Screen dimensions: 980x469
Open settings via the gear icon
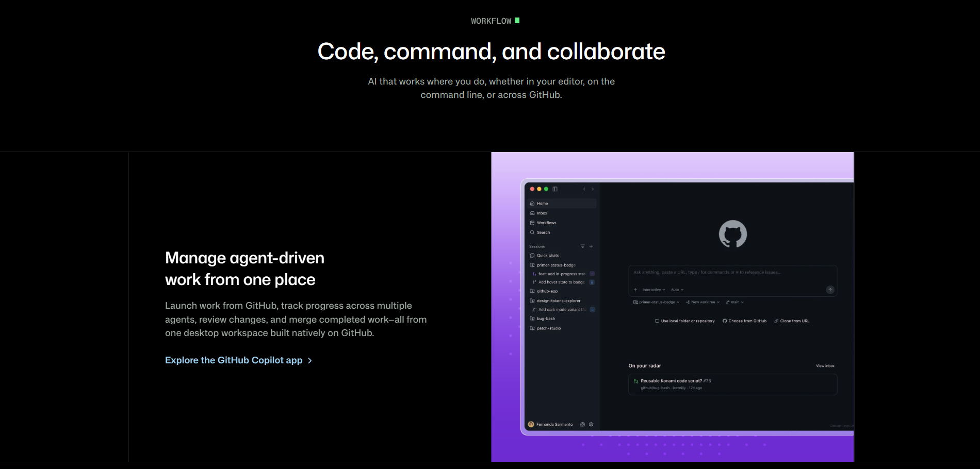pyautogui.click(x=591, y=425)
